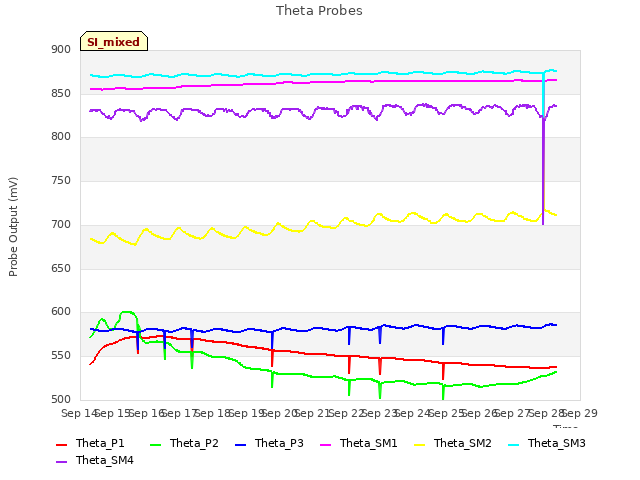Click the 750 y-axis tick label

tap(61, 180)
